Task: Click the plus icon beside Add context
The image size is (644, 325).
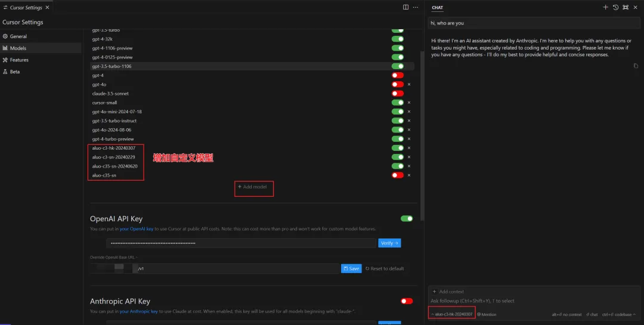Action: tap(434, 292)
